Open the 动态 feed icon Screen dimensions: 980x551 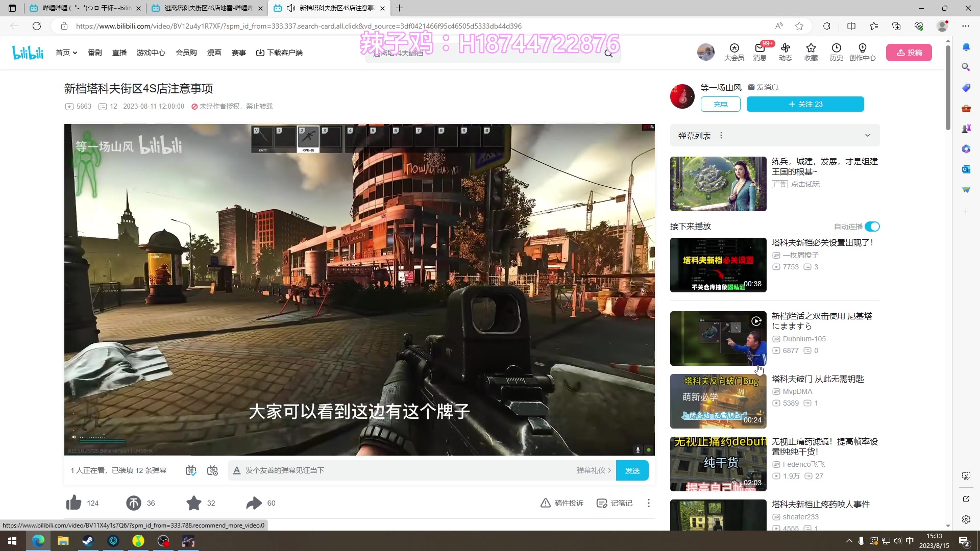point(785,52)
